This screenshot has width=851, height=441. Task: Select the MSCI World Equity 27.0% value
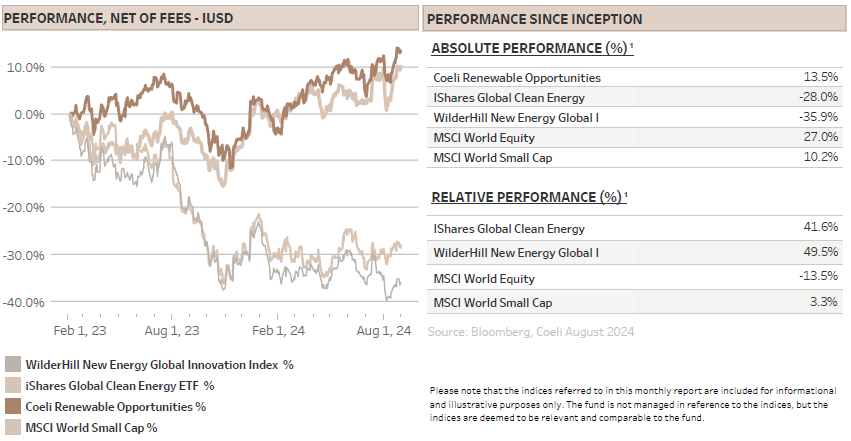click(821, 137)
